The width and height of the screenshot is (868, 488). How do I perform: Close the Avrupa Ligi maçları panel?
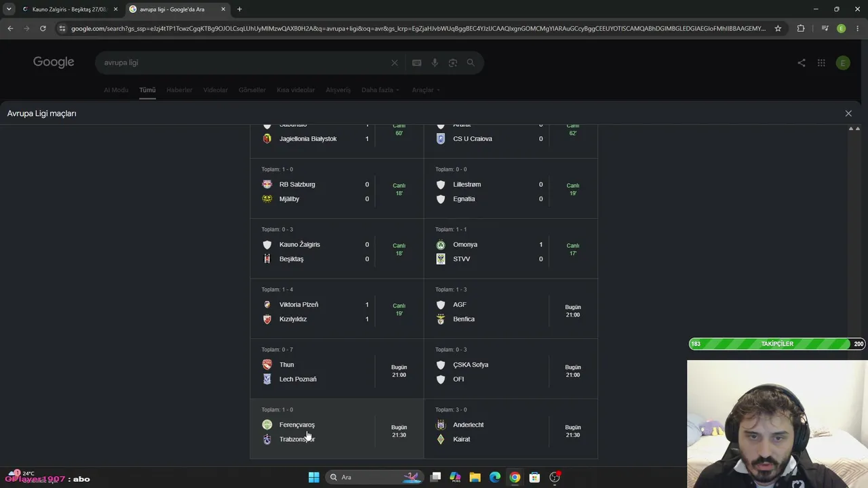tap(848, 113)
